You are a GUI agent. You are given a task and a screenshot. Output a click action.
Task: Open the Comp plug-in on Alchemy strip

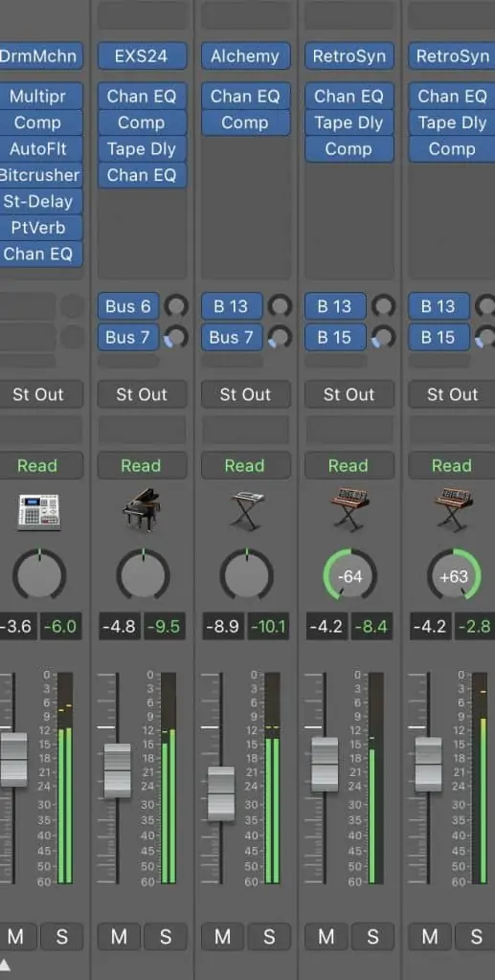click(246, 122)
